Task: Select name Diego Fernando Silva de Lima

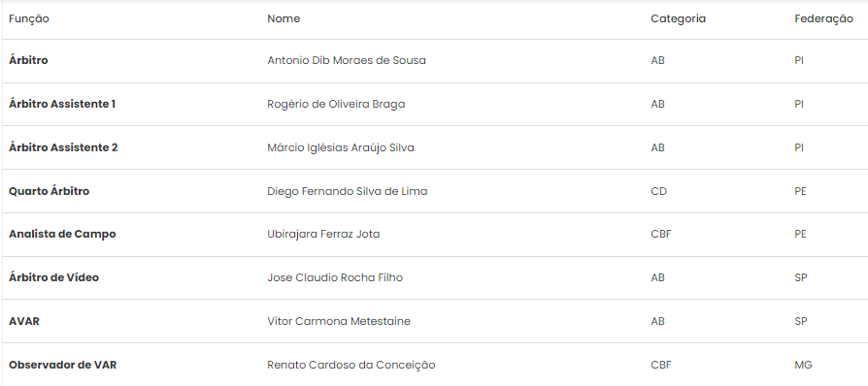Action: point(347,191)
